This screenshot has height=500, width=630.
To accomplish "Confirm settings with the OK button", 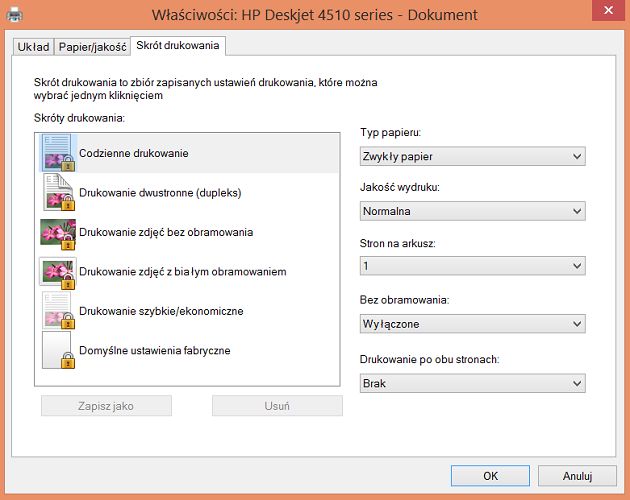I will (490, 476).
